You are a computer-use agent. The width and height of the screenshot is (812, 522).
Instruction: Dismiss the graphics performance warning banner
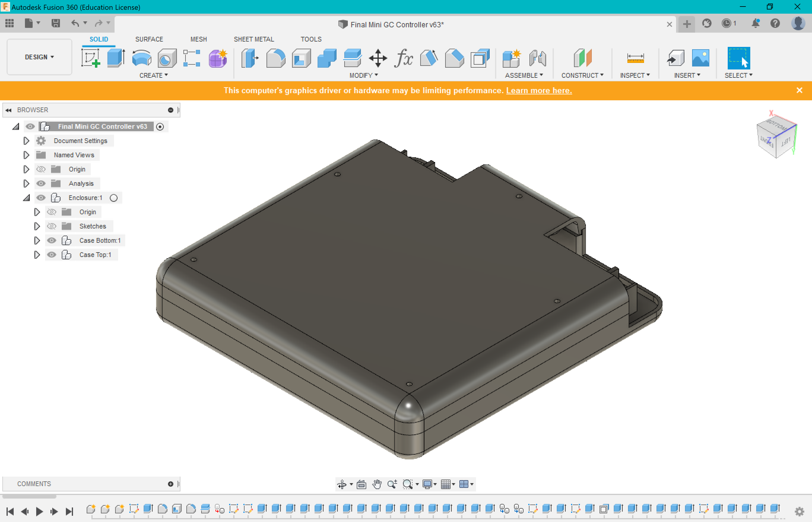800,90
